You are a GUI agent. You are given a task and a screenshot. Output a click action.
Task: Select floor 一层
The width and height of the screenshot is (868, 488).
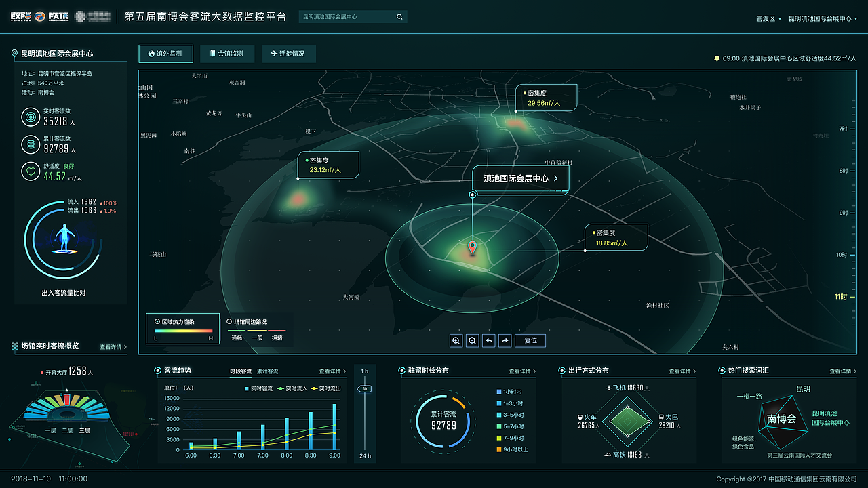(50, 430)
